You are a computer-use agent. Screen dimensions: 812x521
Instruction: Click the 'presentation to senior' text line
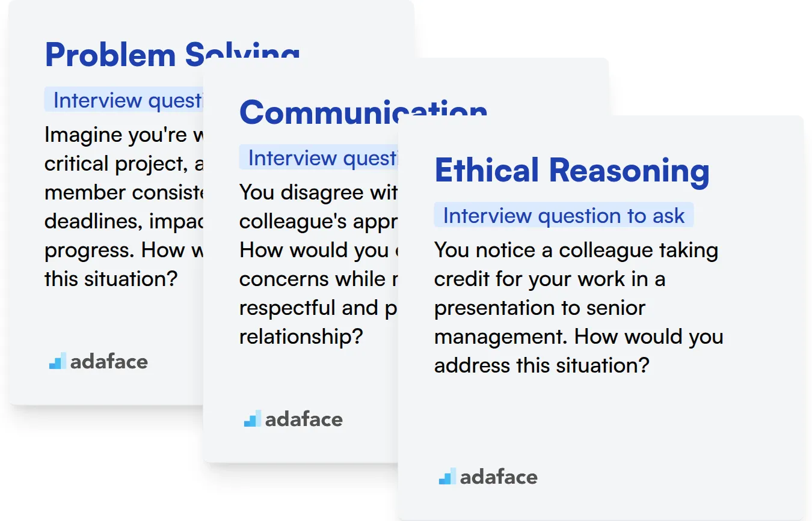click(540, 308)
